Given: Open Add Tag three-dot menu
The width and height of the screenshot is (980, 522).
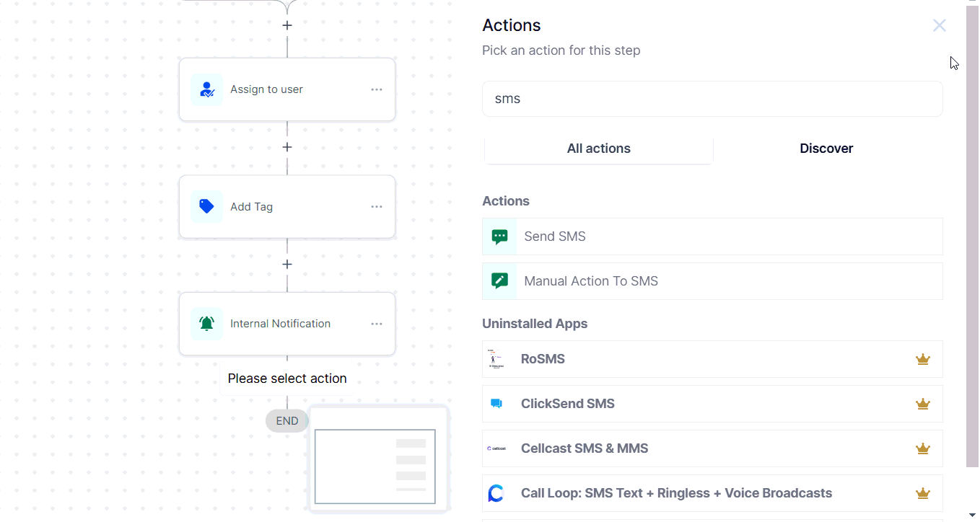Looking at the screenshot, I should pos(377,207).
